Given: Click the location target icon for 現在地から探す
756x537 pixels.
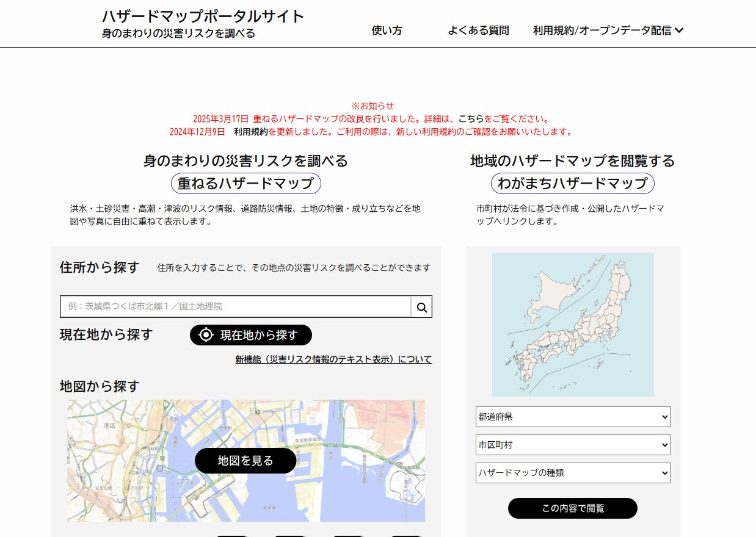Looking at the screenshot, I should click(206, 335).
